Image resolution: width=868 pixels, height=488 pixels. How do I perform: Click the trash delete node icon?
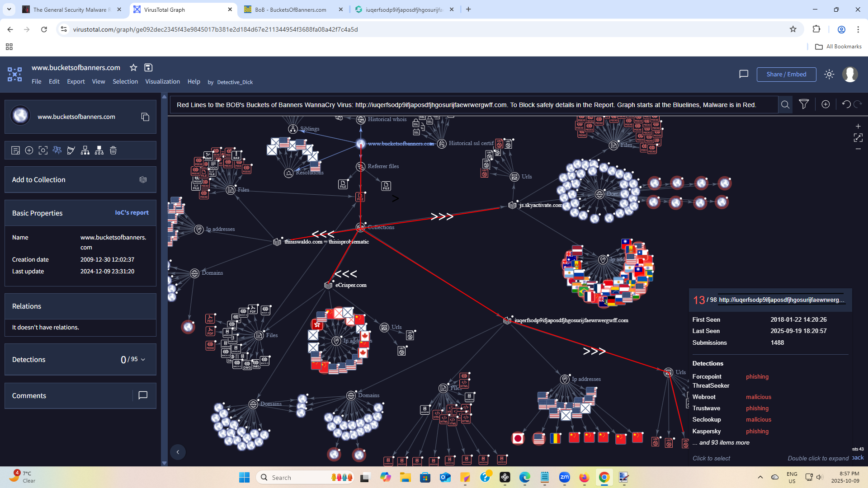pyautogui.click(x=113, y=150)
